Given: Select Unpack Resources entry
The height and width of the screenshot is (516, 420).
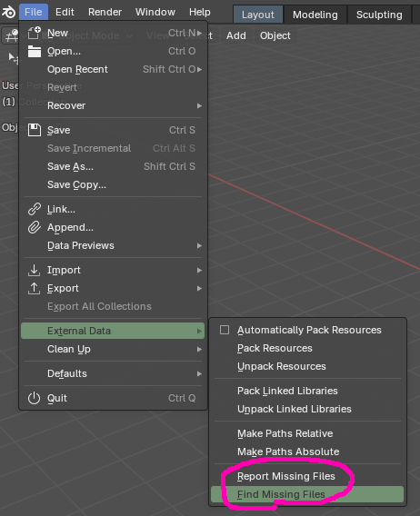Looking at the screenshot, I should point(307,366).
